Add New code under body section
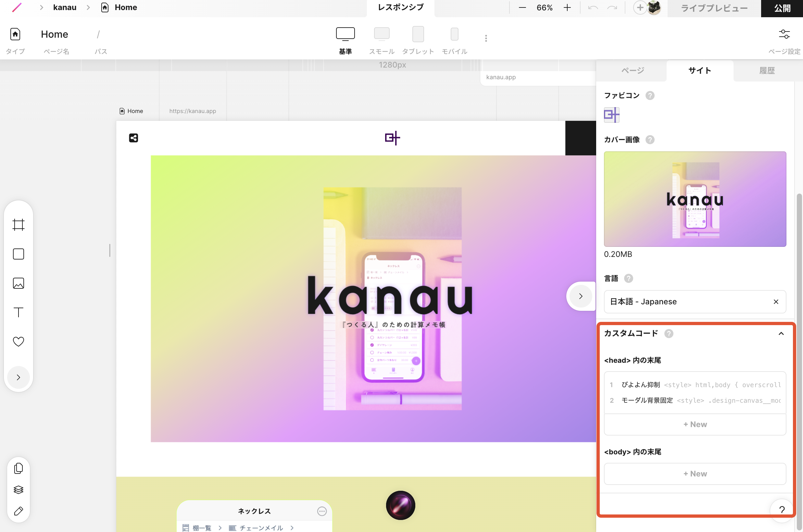803x532 pixels. tap(695, 474)
